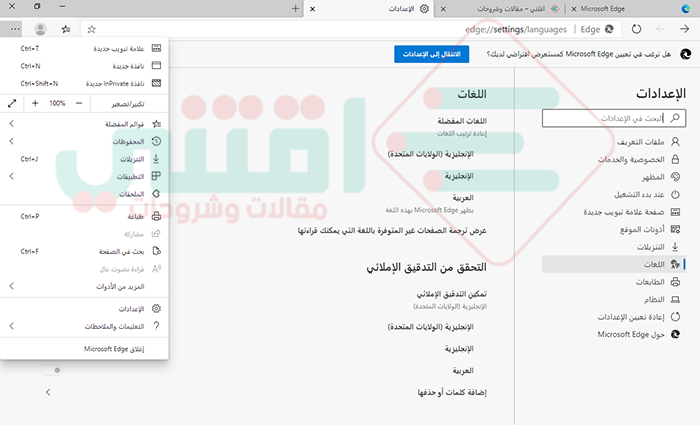This screenshot has width=700, height=425.
Task: Close the الإعدادات tab
Action: click(312, 8)
